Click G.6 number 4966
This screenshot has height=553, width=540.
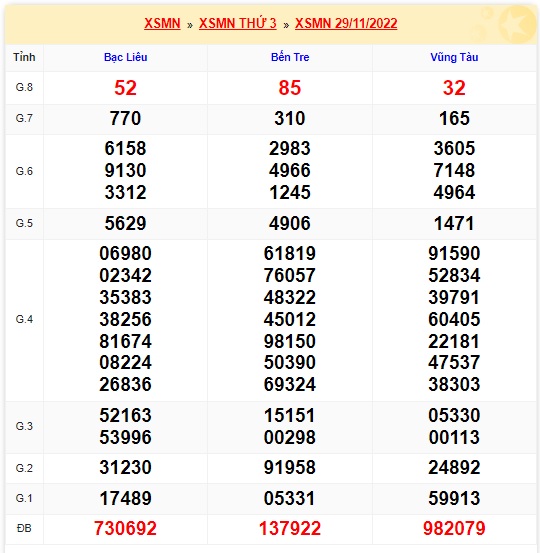tap(290, 170)
